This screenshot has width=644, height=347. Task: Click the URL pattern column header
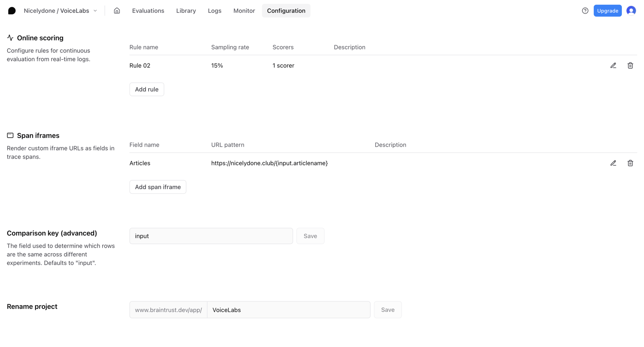pos(228,145)
